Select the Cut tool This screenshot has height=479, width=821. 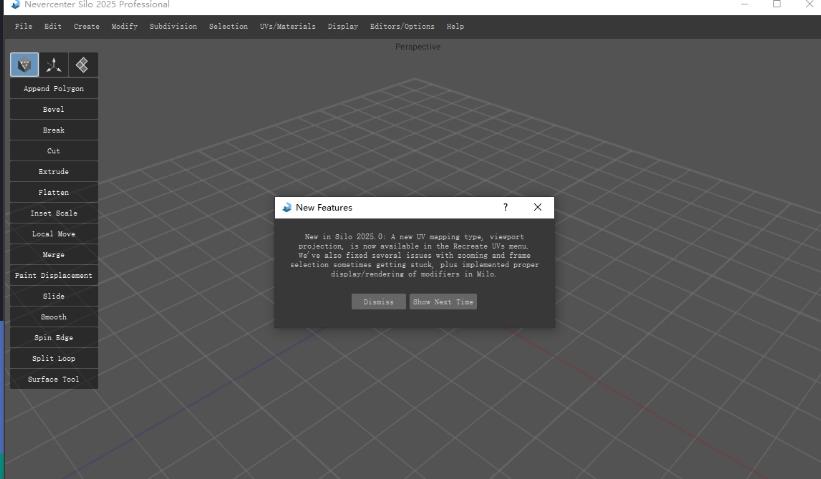(x=54, y=151)
